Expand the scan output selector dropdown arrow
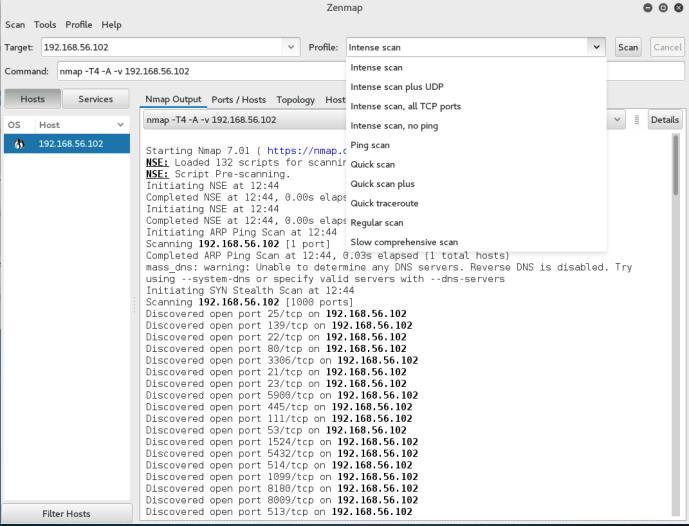The width and height of the screenshot is (689, 526). pyautogui.click(x=617, y=120)
